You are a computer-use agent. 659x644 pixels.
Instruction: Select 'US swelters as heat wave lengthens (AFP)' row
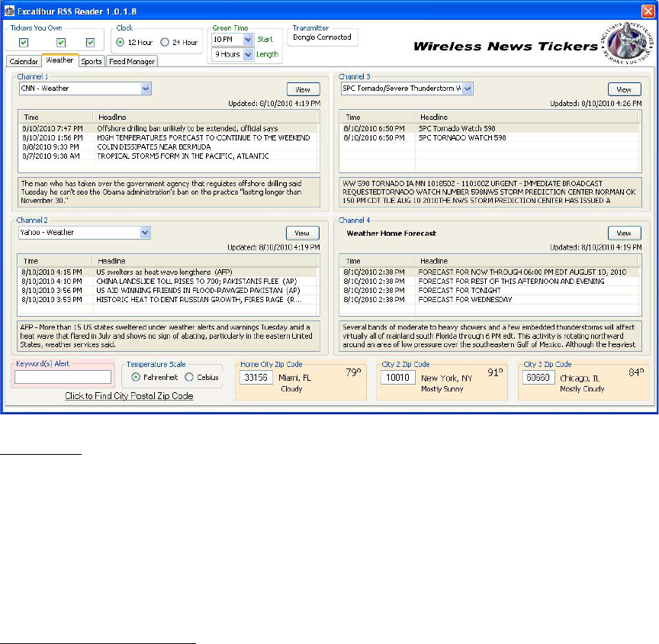click(168, 272)
